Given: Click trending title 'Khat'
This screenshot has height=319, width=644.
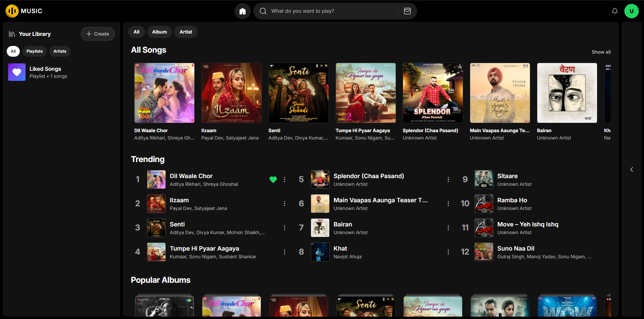Looking at the screenshot, I should [340, 249].
